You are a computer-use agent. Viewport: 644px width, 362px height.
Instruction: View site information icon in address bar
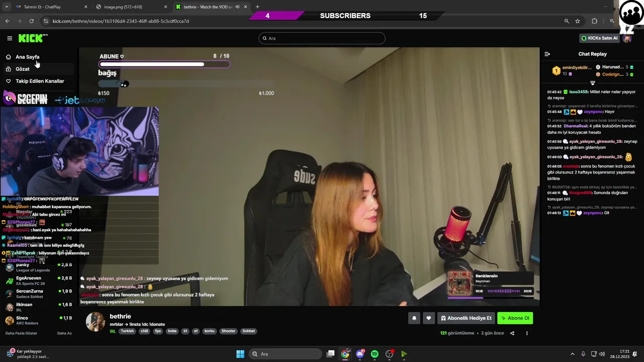tap(46, 21)
